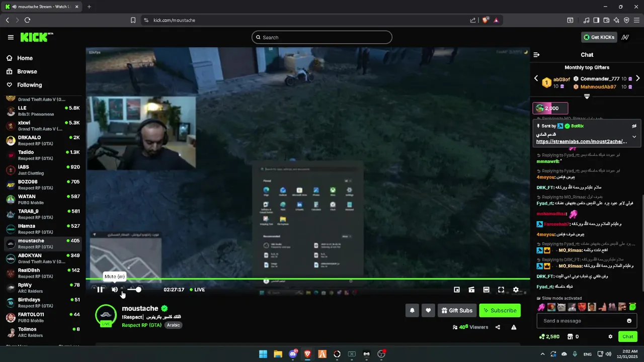Screen dimensions: 644x362
Task: Expand the pinned message chevron
Action: click(634, 137)
